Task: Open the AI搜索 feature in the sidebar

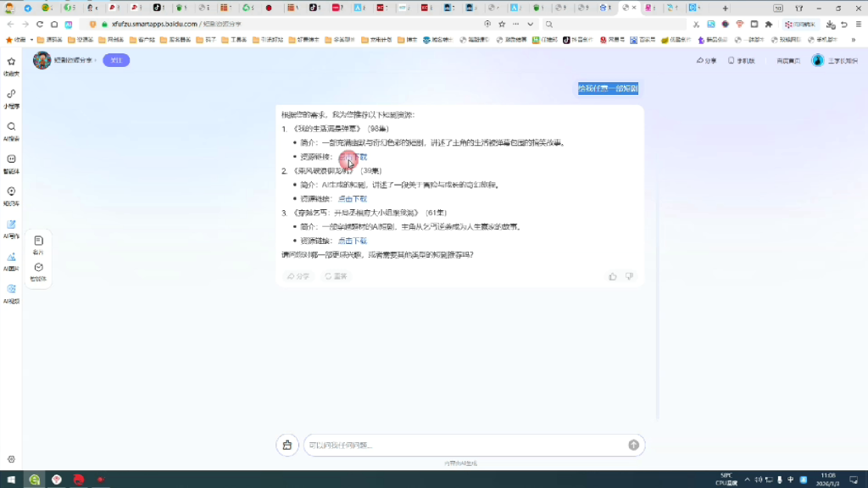Action: pyautogui.click(x=11, y=124)
